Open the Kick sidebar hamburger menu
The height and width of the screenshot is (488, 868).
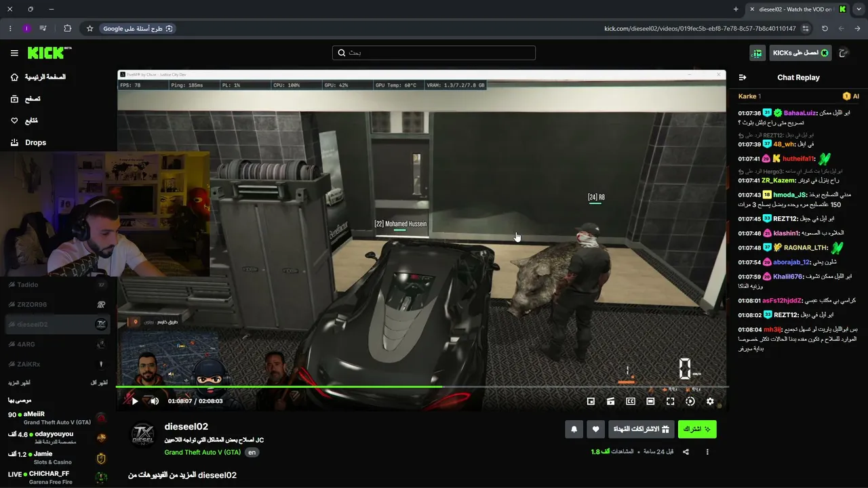[x=14, y=53]
